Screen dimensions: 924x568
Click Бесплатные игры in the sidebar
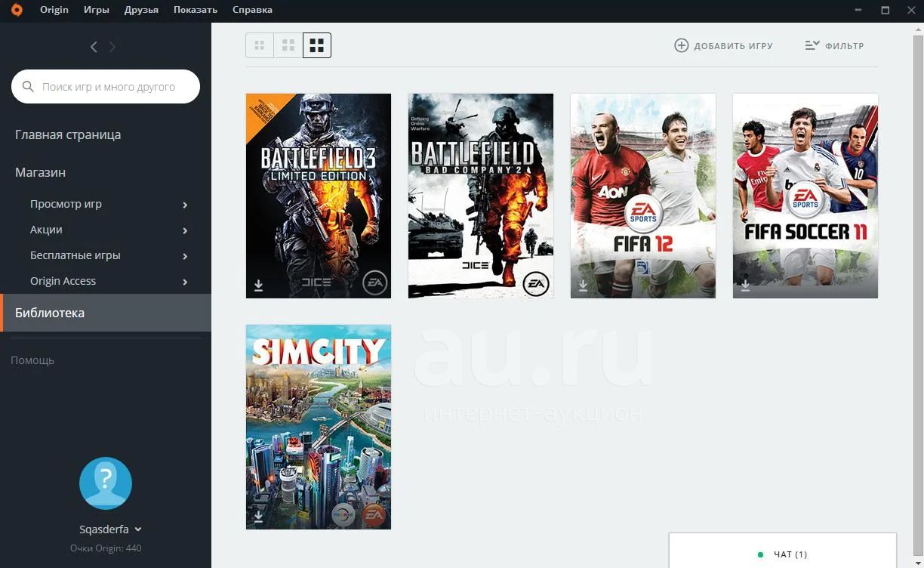pyautogui.click(x=75, y=255)
